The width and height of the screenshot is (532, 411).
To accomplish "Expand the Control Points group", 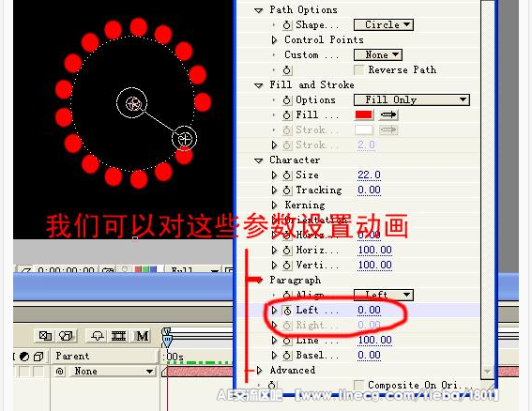I will [x=274, y=40].
